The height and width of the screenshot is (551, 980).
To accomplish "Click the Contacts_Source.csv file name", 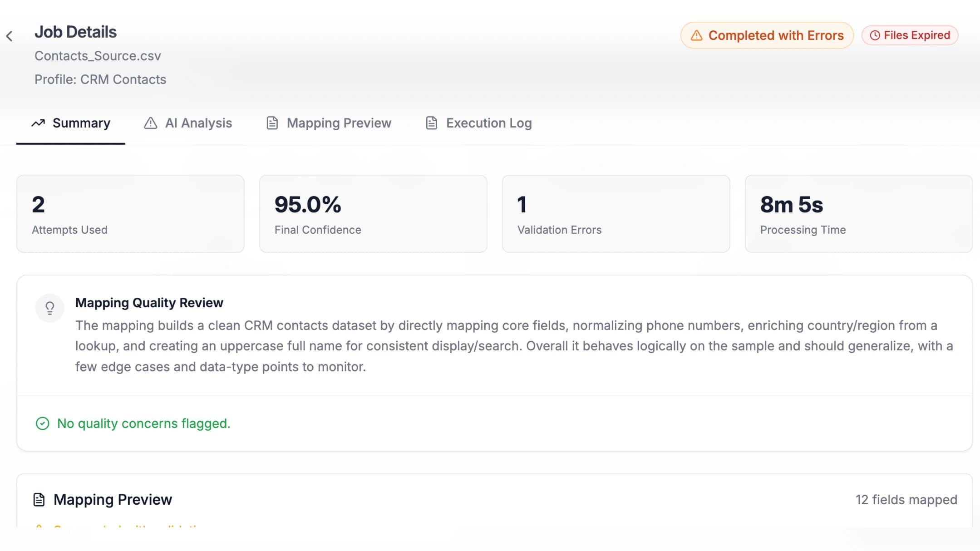I will coord(98,56).
